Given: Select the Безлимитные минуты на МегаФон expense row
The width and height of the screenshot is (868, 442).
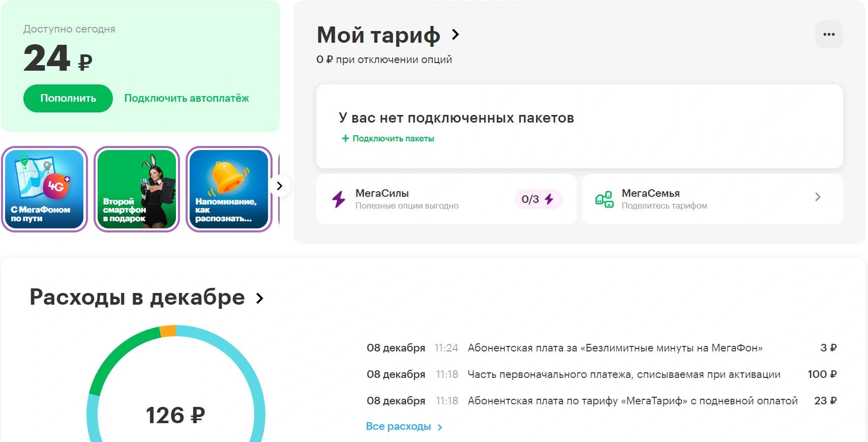Looking at the screenshot, I should click(602, 348).
